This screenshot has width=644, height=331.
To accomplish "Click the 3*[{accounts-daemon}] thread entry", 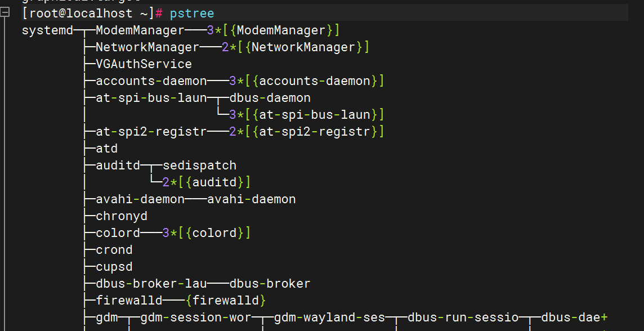I will (x=306, y=81).
